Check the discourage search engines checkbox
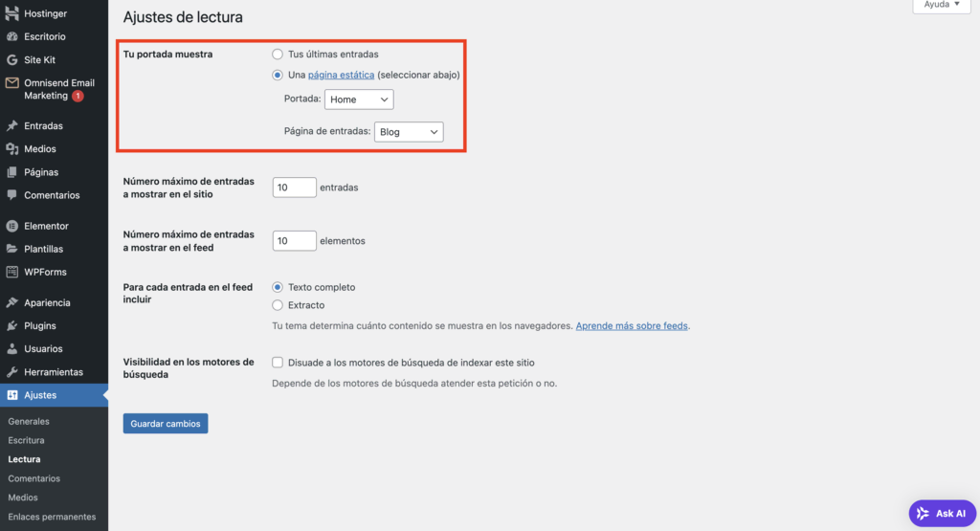 [278, 363]
